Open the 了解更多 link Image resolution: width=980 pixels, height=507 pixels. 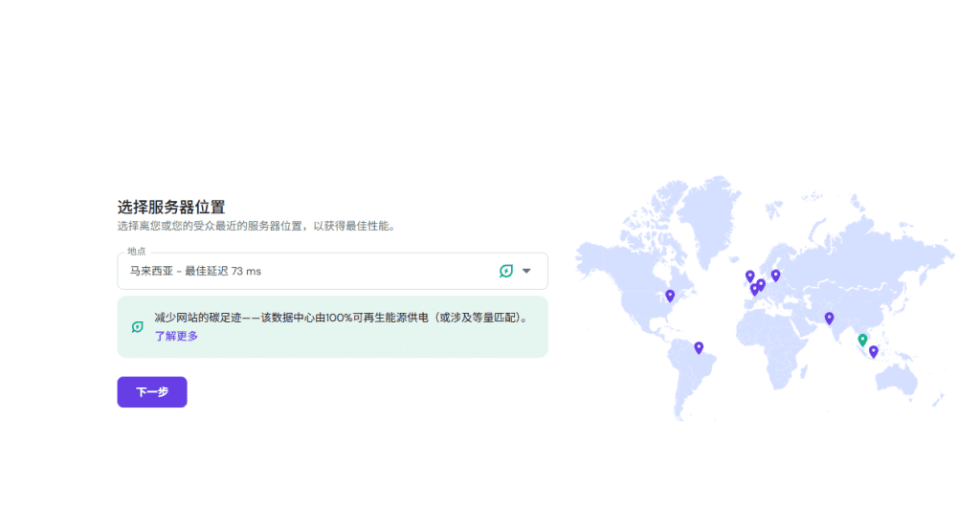tap(176, 336)
